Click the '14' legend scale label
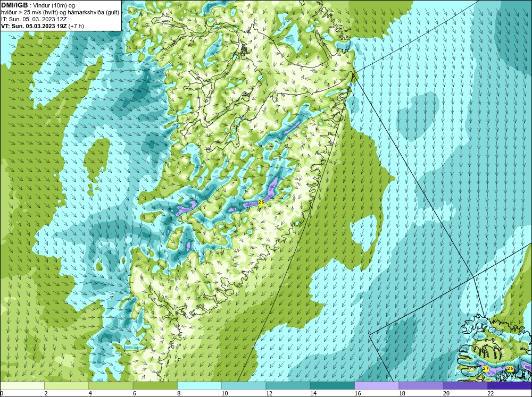Image resolution: width=532 pixels, height=397 pixels. pos(313,393)
